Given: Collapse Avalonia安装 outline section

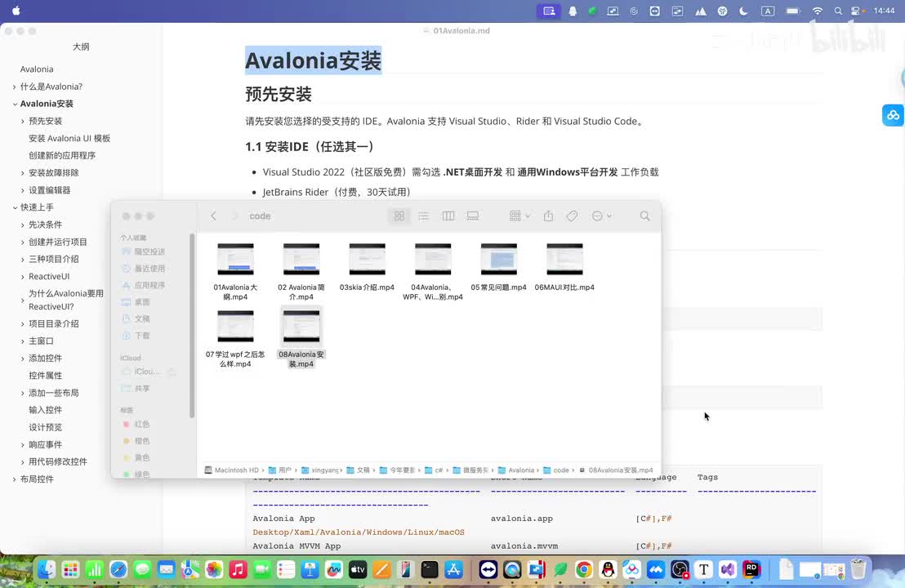Looking at the screenshot, I should (15, 104).
